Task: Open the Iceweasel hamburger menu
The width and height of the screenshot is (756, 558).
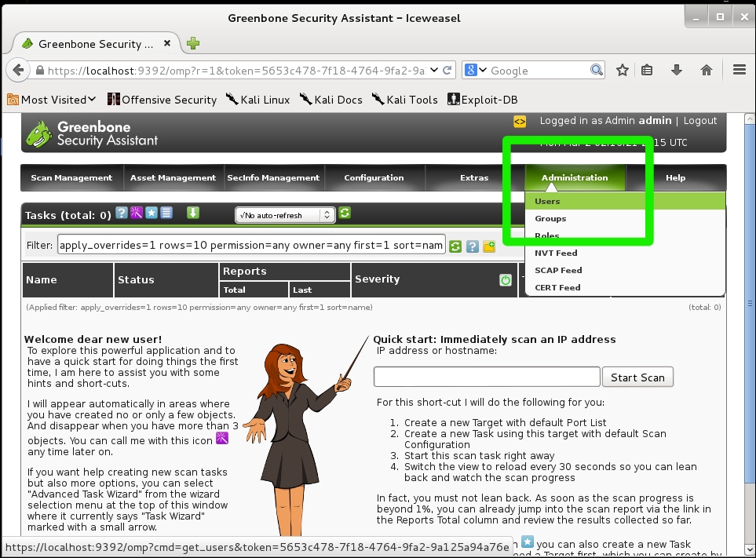Action: 740,71
